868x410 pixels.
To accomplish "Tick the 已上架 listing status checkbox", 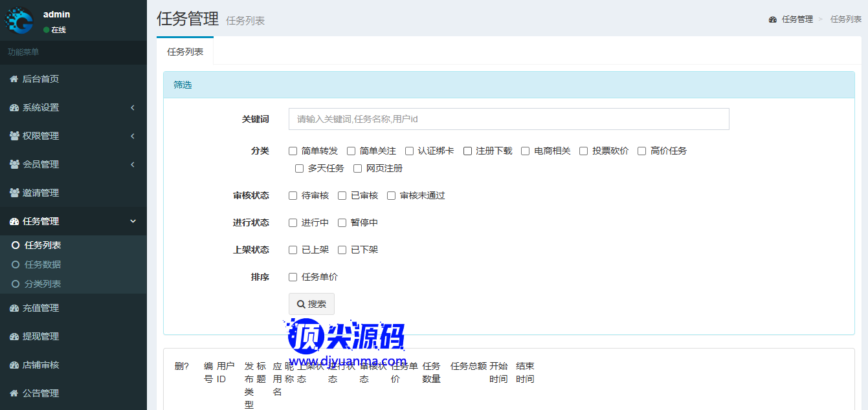I will point(293,250).
